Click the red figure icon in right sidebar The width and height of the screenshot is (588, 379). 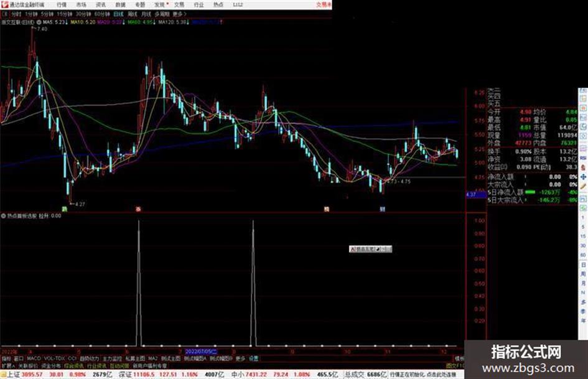(x=583, y=167)
